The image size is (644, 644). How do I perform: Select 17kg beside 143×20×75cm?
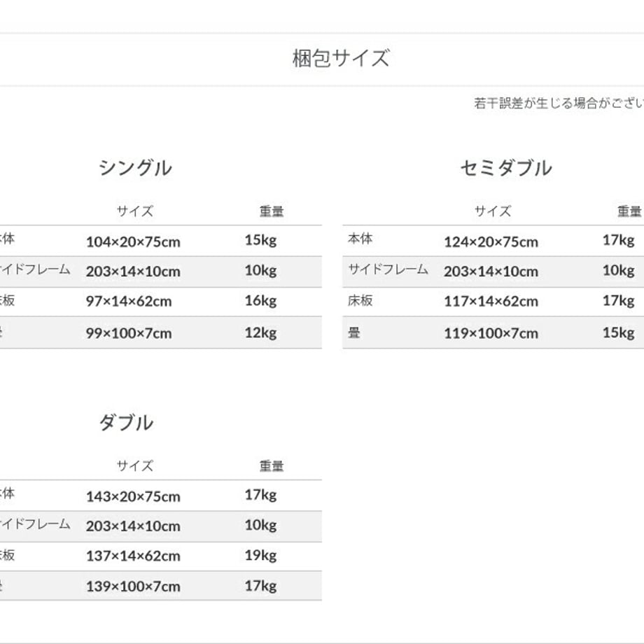(x=261, y=495)
